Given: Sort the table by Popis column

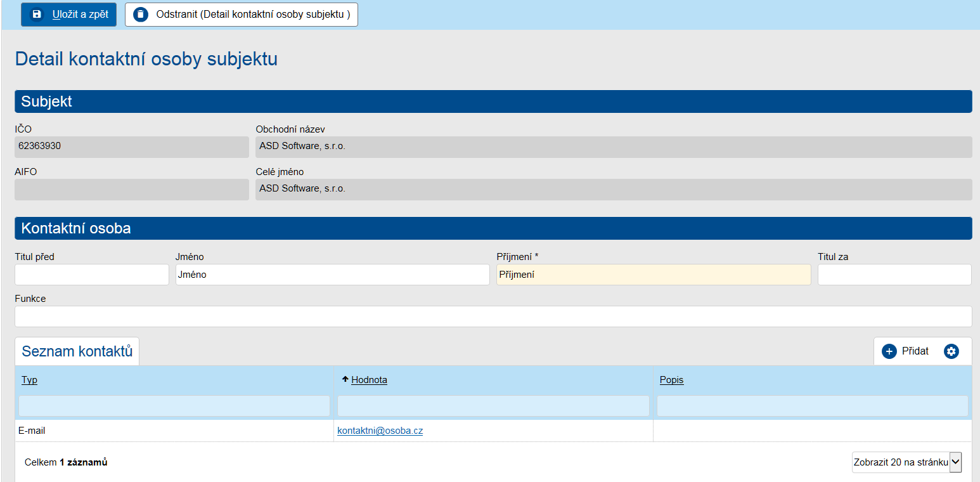Looking at the screenshot, I should [671, 380].
